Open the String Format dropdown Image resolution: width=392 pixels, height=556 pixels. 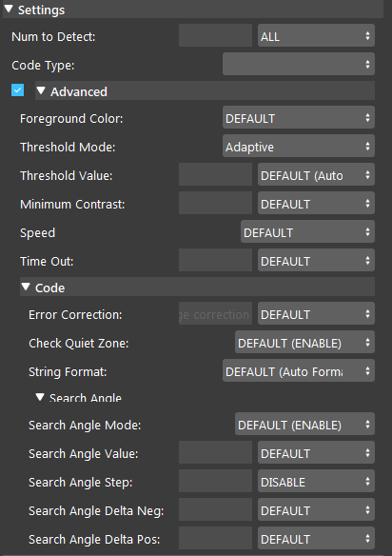tap(299, 370)
